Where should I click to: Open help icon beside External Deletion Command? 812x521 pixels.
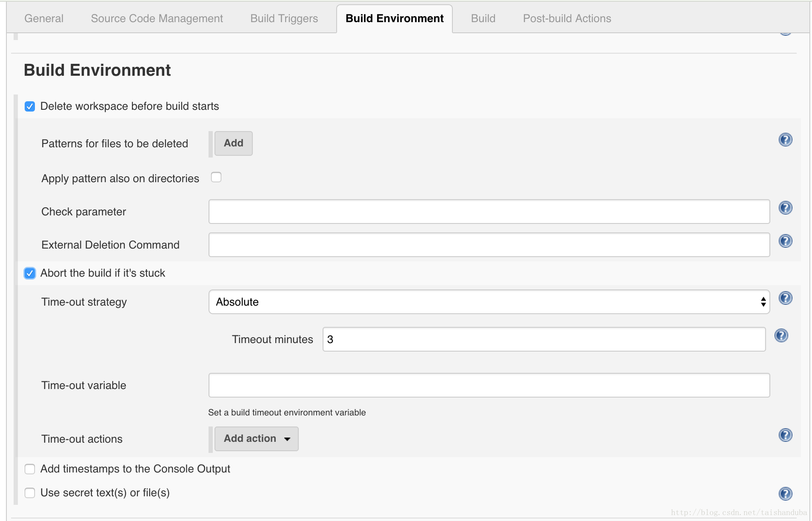[x=785, y=241]
